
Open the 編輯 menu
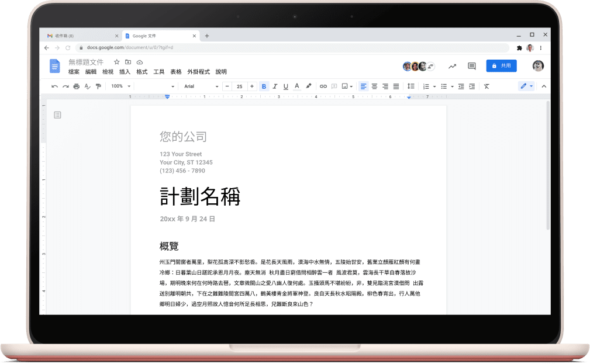[x=91, y=72]
